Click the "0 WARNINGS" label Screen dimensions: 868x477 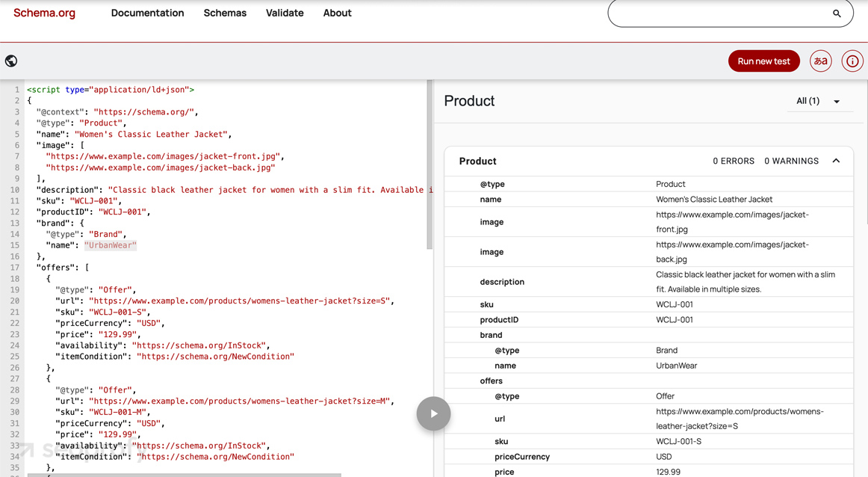pyautogui.click(x=792, y=161)
